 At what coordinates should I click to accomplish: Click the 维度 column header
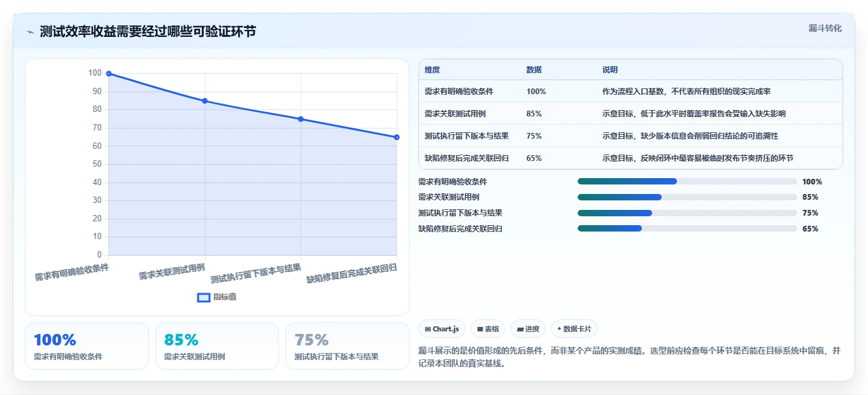pyautogui.click(x=432, y=70)
